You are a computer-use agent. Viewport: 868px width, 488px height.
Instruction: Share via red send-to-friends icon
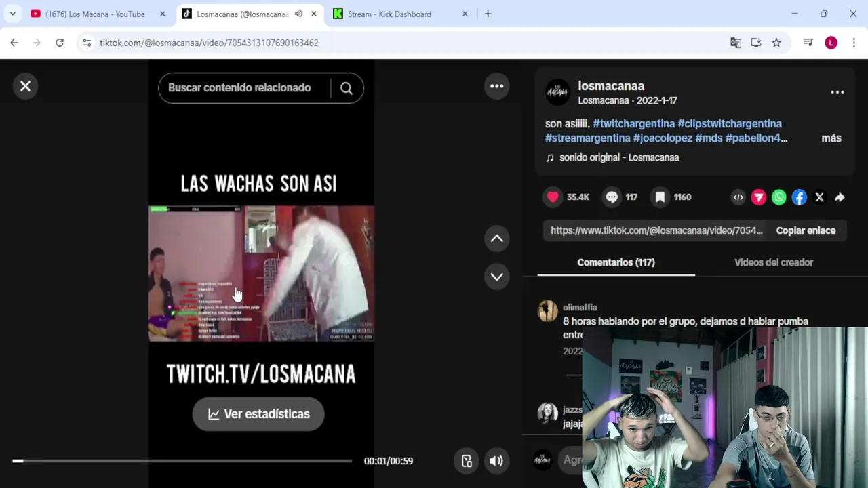point(759,197)
